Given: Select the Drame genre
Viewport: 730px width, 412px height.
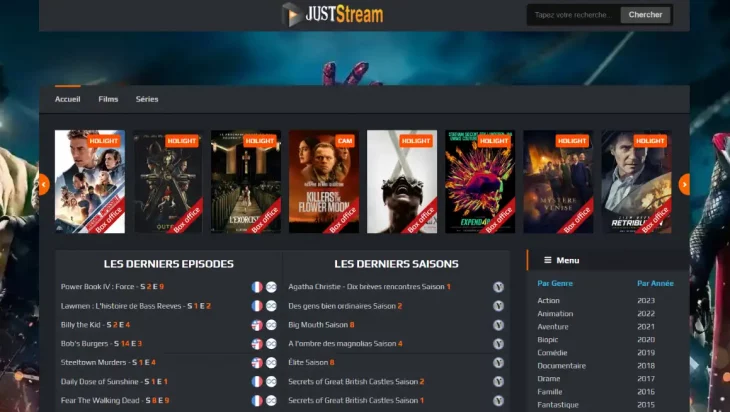Looking at the screenshot, I should point(549,379).
